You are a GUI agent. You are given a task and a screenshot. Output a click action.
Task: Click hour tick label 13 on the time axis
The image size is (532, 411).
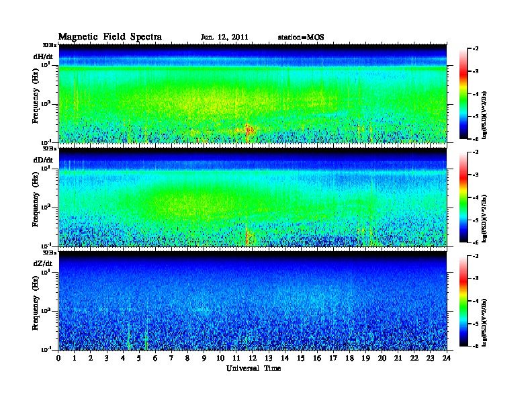tap(269, 359)
